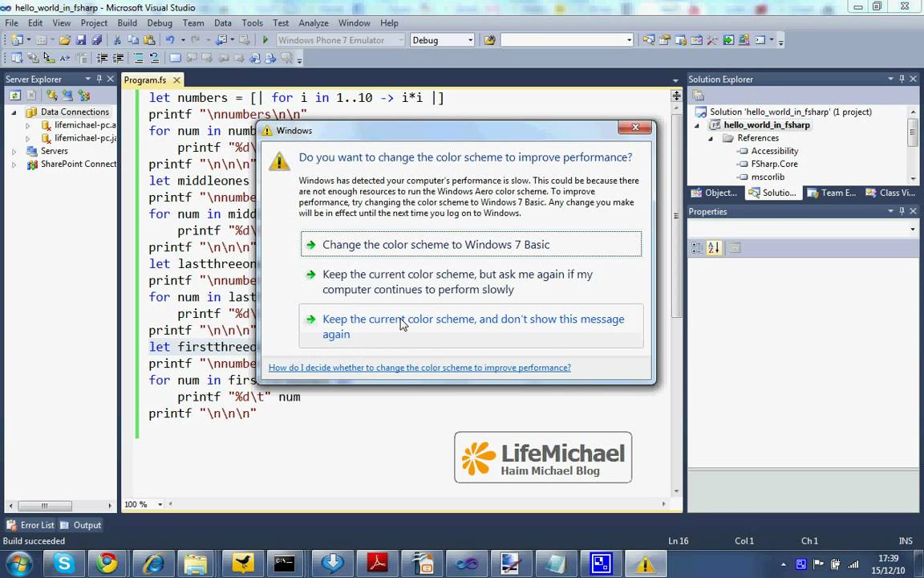Open the how do I decide help link
Viewport: 924px width, 578px height.
click(x=419, y=368)
